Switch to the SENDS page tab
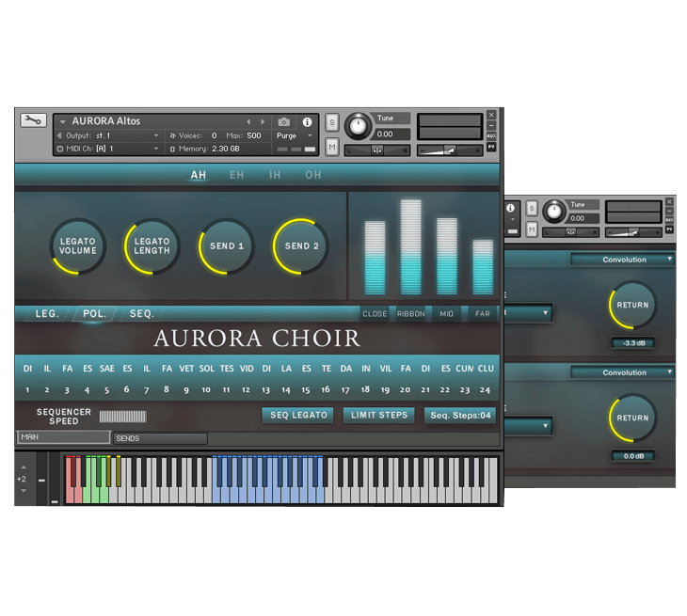This screenshot has height=616, width=687. (x=160, y=438)
